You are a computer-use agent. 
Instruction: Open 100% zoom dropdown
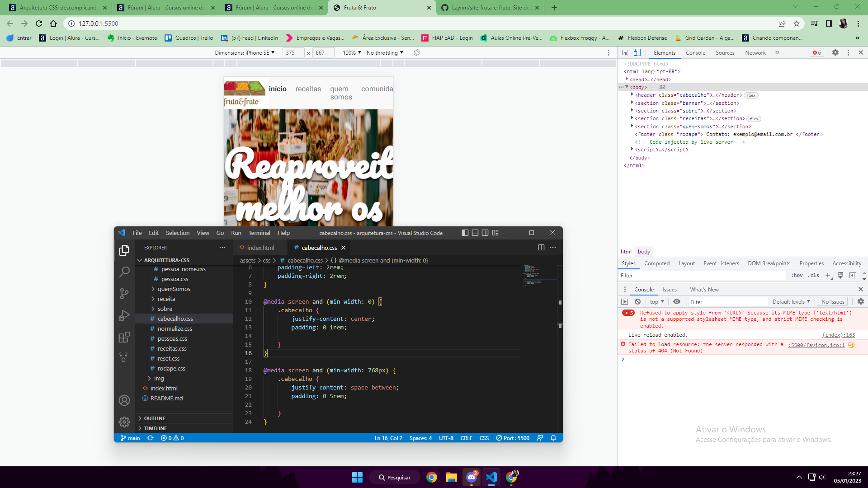tap(352, 53)
